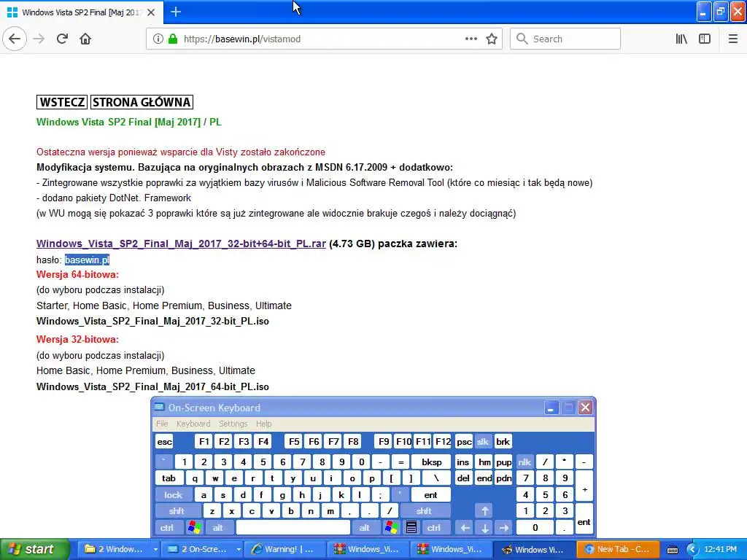
Task: Toggle the lock (caps lock) key
Action: pyautogui.click(x=174, y=495)
